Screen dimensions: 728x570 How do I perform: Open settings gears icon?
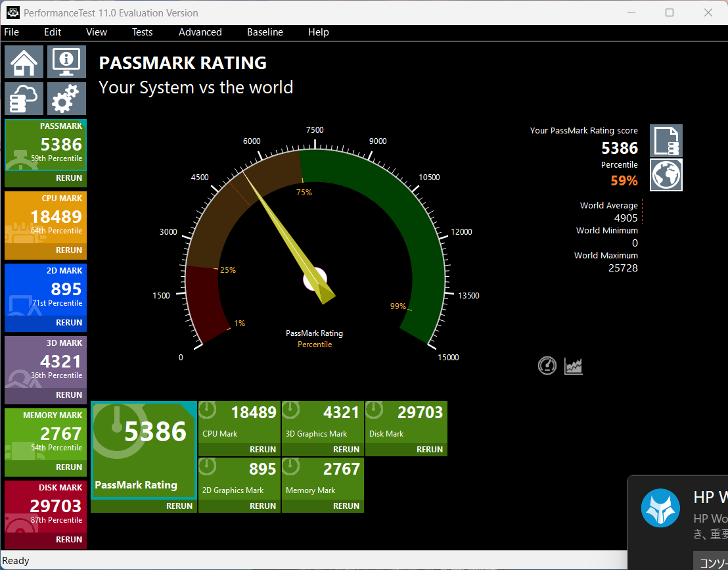click(66, 99)
